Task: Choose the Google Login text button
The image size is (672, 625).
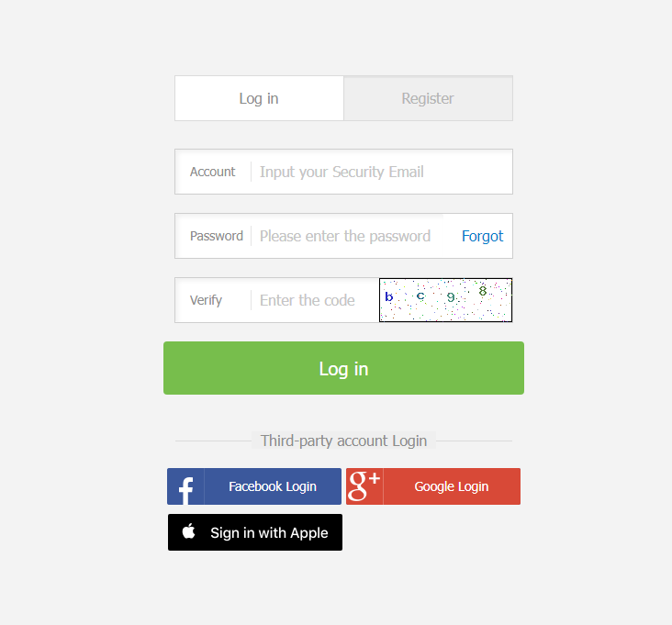Action: (x=452, y=486)
